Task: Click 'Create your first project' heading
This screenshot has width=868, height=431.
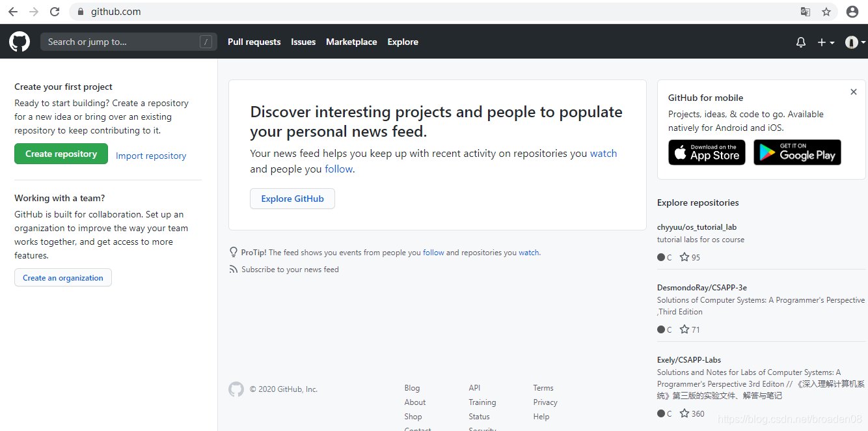Action: [63, 87]
